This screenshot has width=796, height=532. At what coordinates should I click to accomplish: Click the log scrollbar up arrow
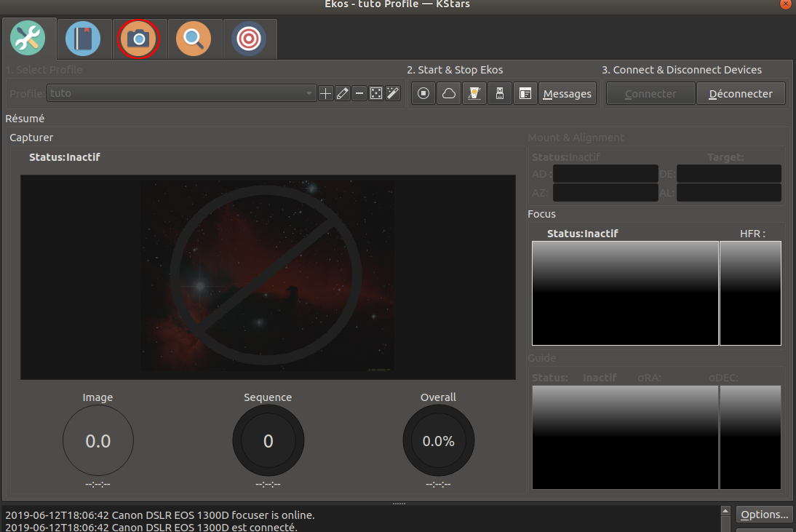725,511
